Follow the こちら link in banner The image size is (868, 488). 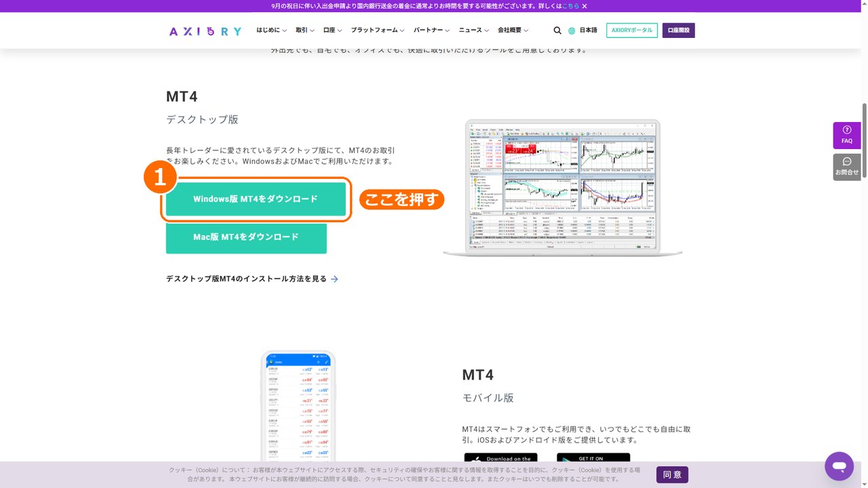(570, 6)
